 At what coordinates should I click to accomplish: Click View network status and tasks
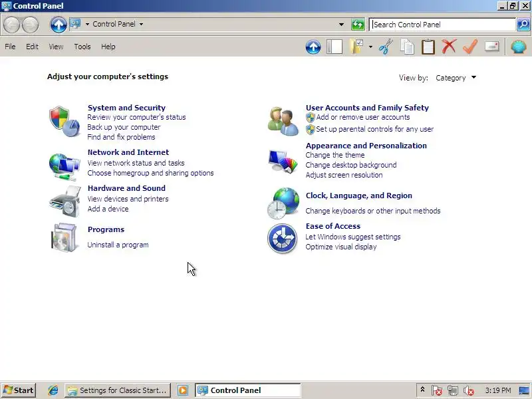point(136,163)
